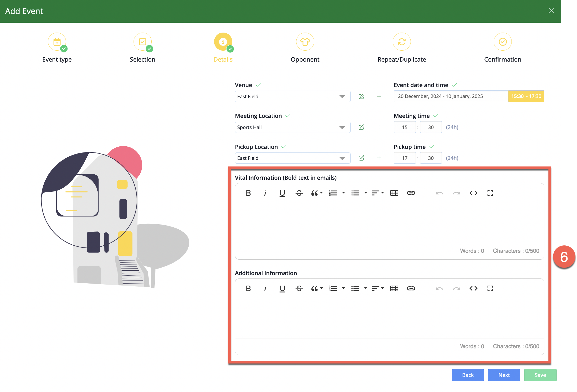Open the Meeting Location Sports Hall dropdown
Viewport: 577px width, 392px height.
(342, 127)
